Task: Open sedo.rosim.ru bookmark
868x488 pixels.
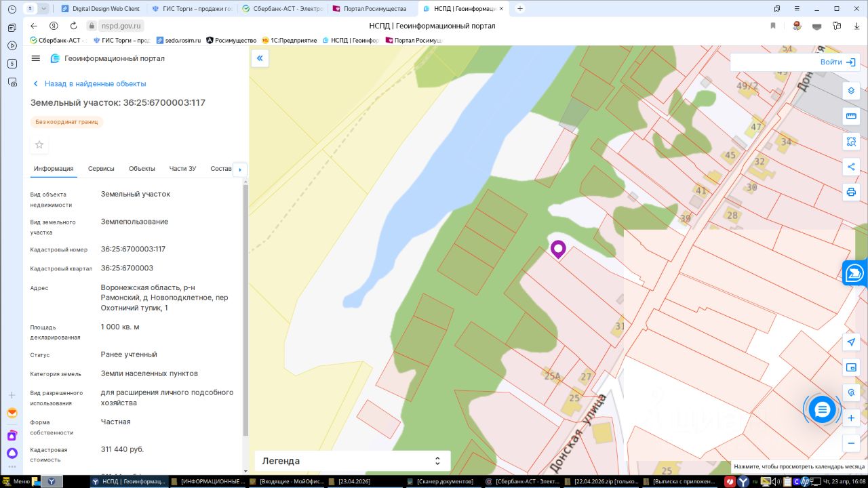Action: [178, 41]
